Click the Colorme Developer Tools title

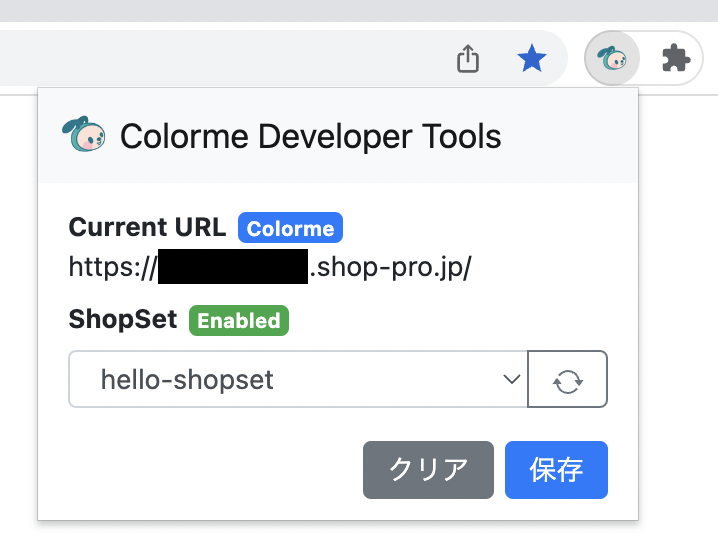point(310,136)
